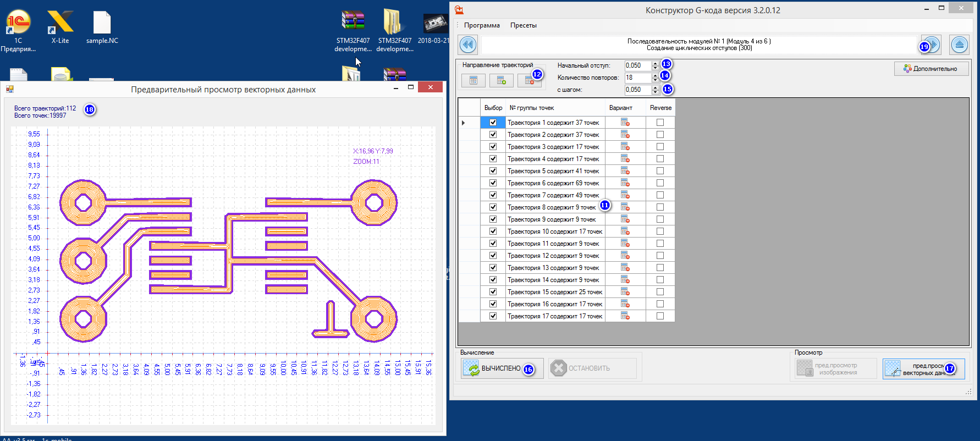980x441 pixels.
Task: Click the Дополнительно button
Action: 931,69
